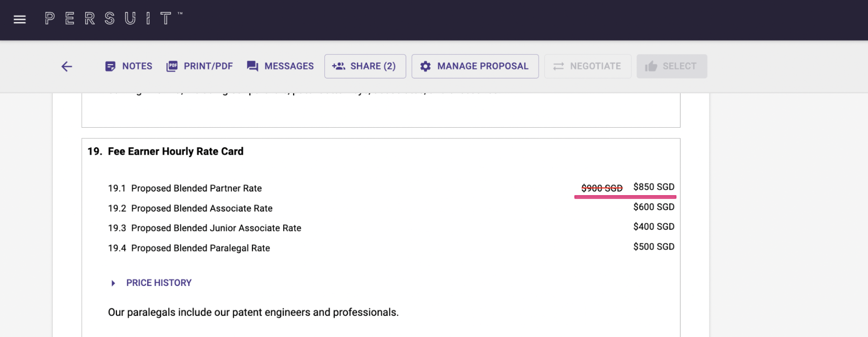Expand the PRICE HISTORY triangle
Image resolution: width=868 pixels, height=337 pixels.
[113, 283]
